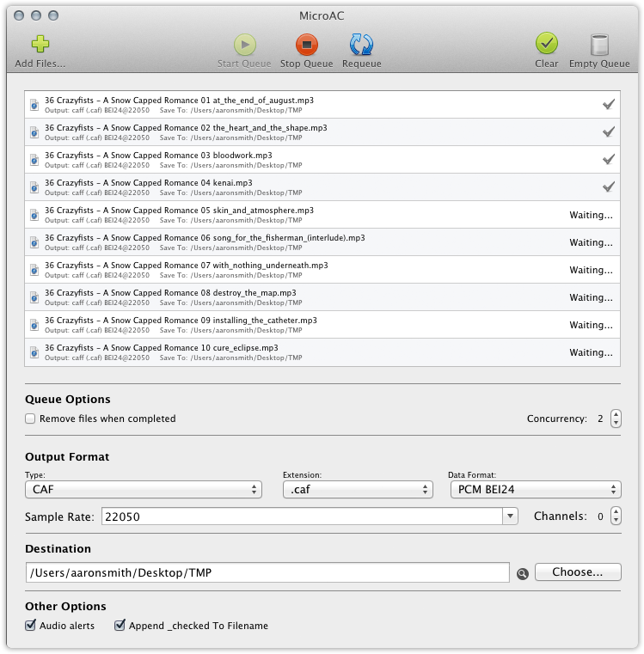Click audio file icon for 01 at_the_end_of_august.mp3
Image resolution: width=644 pixels, height=654 pixels.
(34, 105)
